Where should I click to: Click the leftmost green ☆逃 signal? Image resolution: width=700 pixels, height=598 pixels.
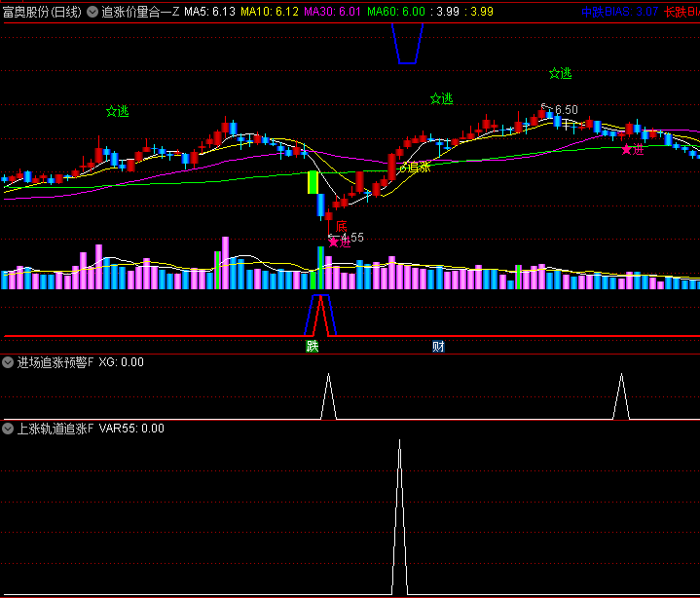[x=117, y=111]
